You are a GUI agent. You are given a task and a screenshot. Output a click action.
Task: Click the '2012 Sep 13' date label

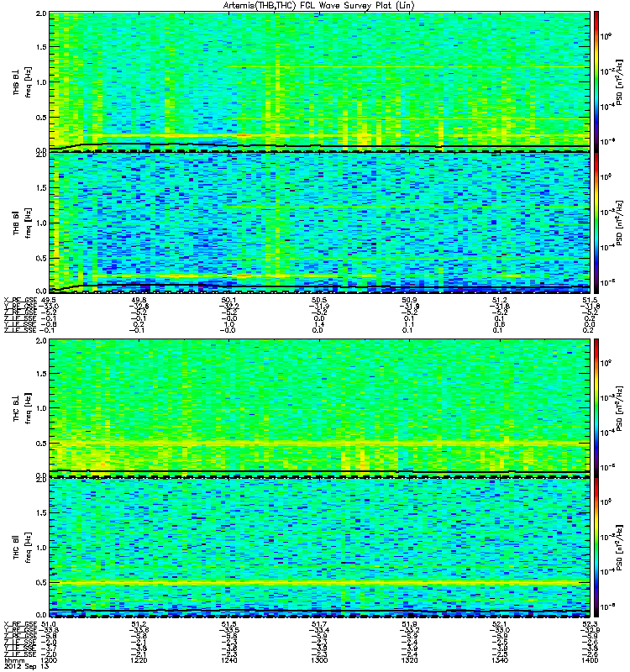[23, 668]
